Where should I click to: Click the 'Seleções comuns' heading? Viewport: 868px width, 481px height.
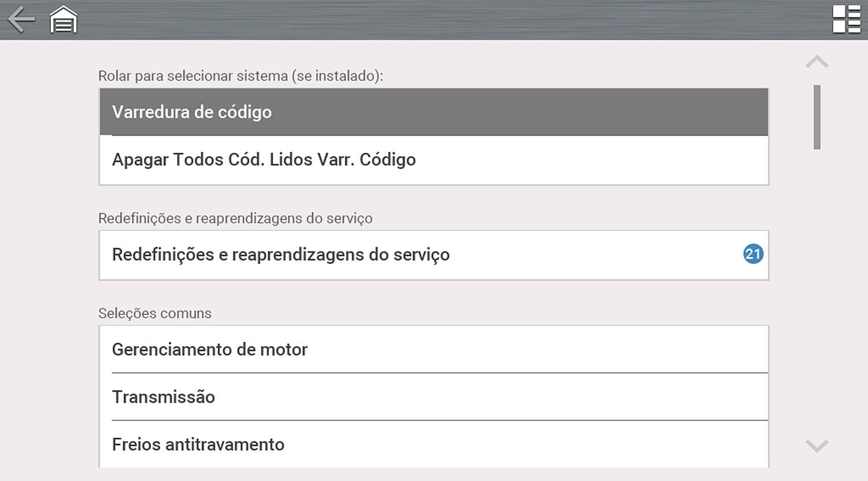[x=155, y=313]
